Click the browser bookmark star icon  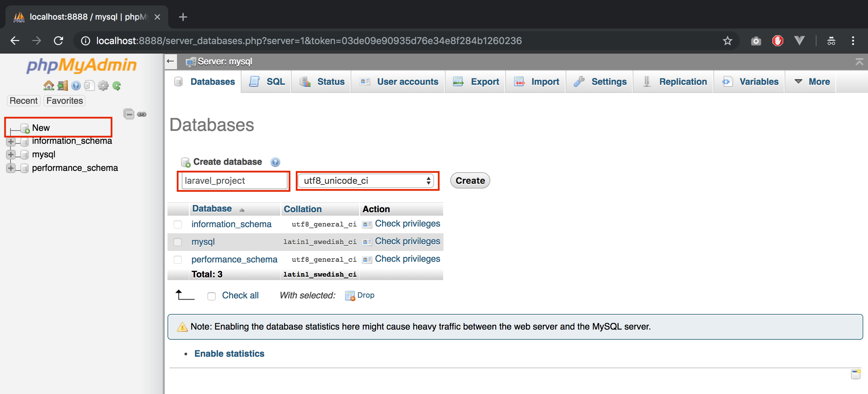pyautogui.click(x=727, y=40)
